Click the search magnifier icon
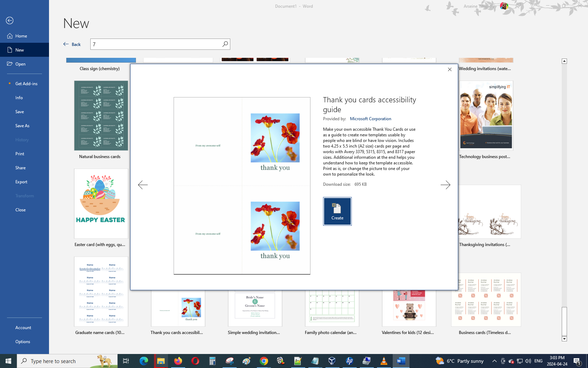 [x=225, y=44]
